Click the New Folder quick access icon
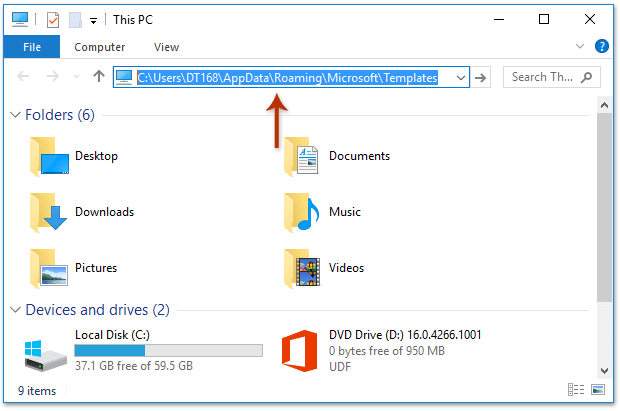 (x=75, y=19)
